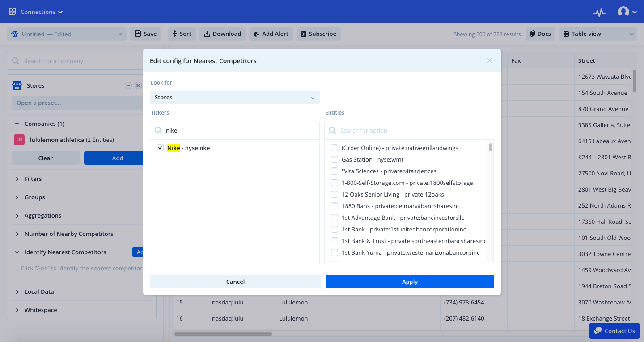
Task: Check the 1st Bank Yuma entity
Action: tap(334, 252)
